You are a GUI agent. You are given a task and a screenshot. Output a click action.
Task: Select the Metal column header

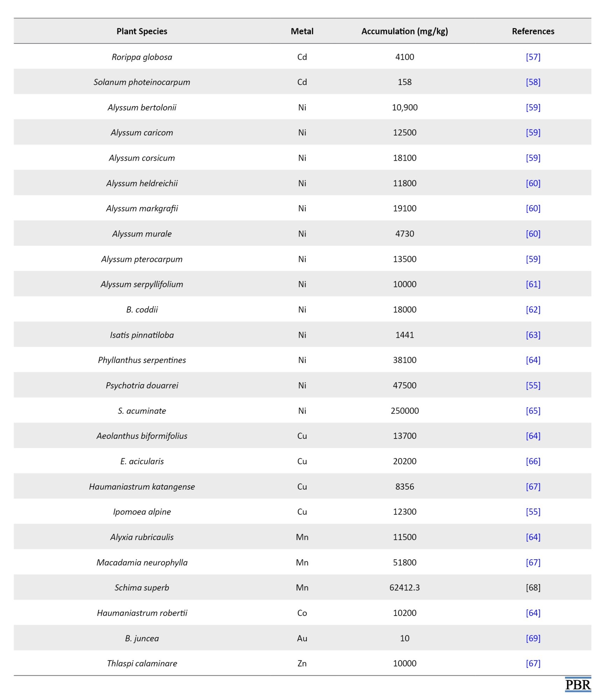tap(302, 31)
